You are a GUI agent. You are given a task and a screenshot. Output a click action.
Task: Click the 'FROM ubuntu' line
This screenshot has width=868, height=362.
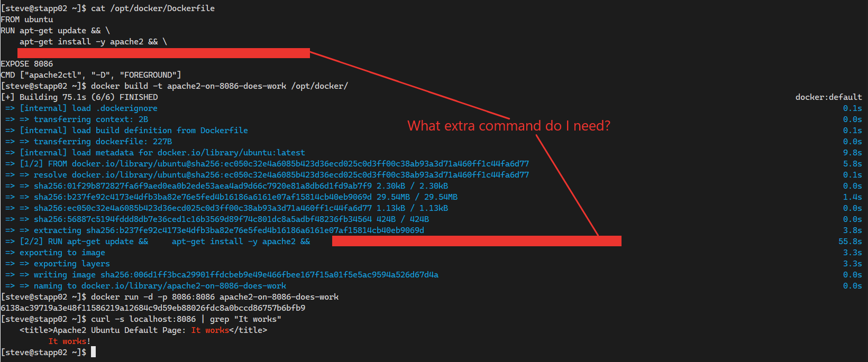pyautogui.click(x=27, y=20)
